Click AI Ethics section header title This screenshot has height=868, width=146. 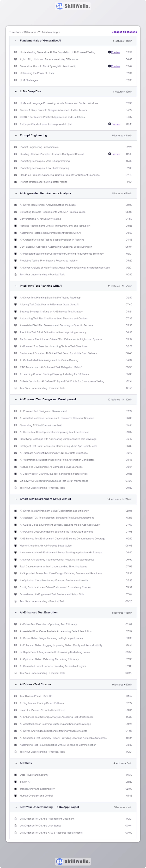coord(26,763)
